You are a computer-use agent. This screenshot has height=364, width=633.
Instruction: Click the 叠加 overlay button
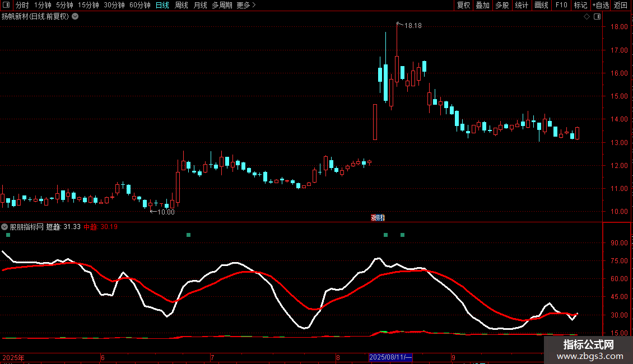click(482, 5)
